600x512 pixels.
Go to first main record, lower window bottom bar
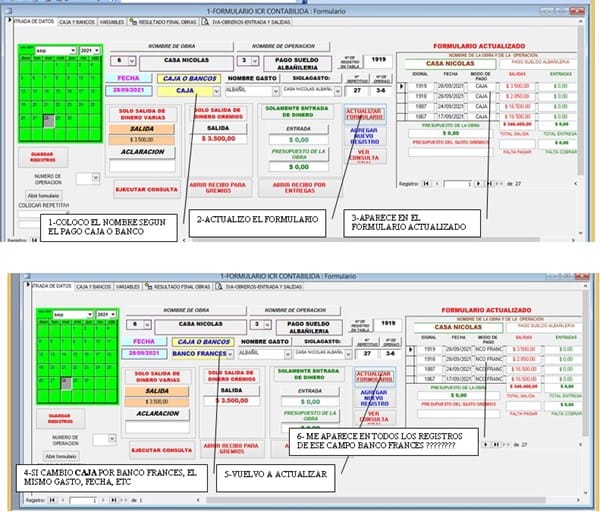52,500
